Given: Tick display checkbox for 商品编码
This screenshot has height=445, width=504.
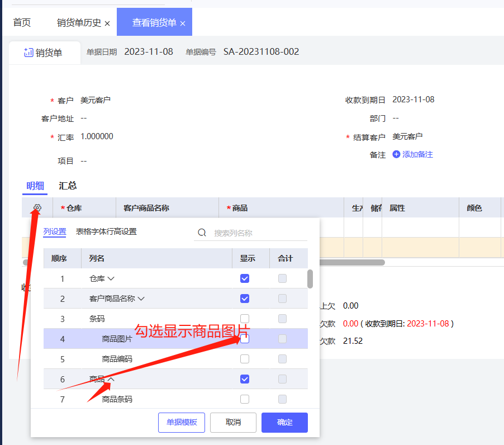Looking at the screenshot, I should point(245,359).
